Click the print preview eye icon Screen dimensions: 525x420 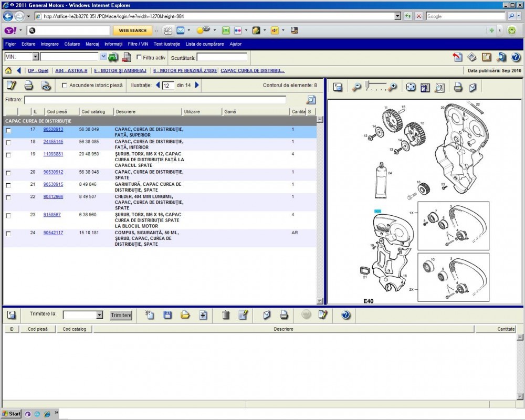[46, 86]
